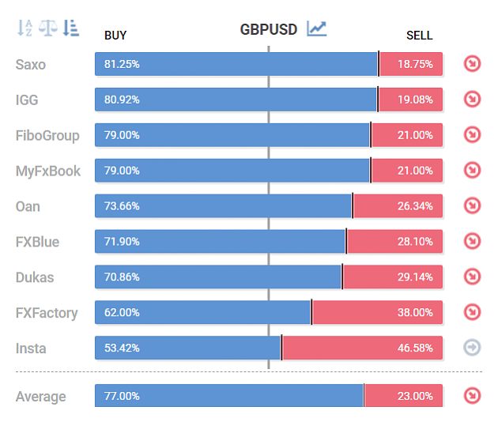The image size is (494, 448).
Task: Sort brokers alphabetically with A-Z icon
Action: coord(25,28)
